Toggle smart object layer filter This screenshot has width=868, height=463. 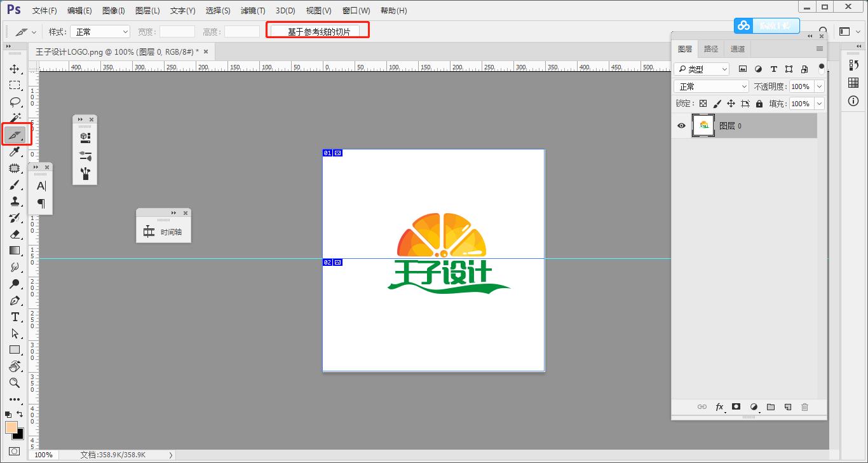pos(804,69)
